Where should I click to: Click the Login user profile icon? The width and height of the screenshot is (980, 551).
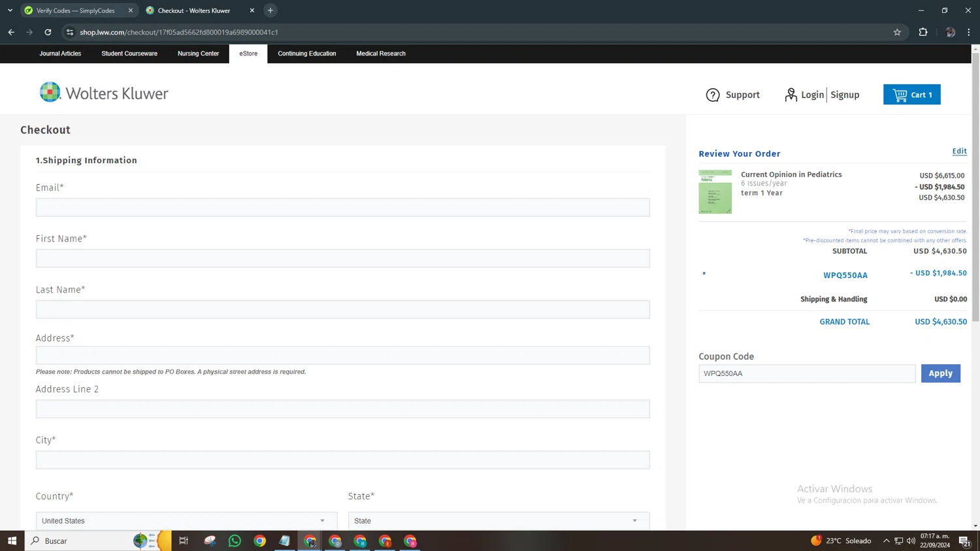pos(791,95)
